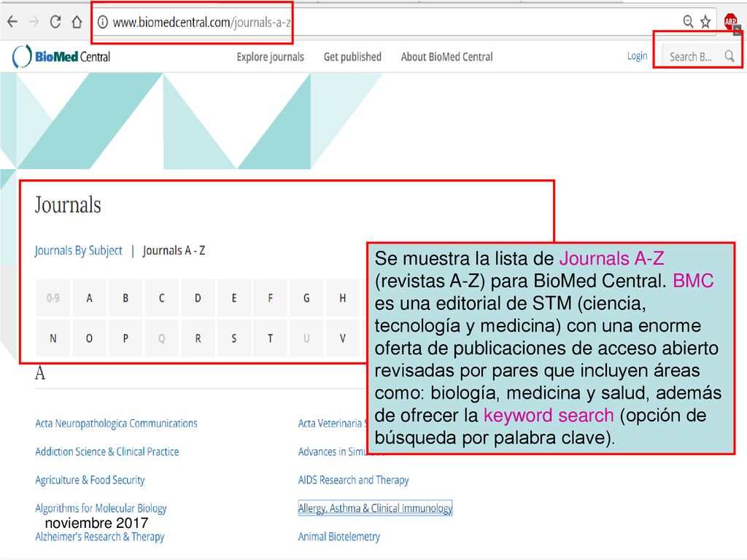
Task: Open the Explore journals menu
Action: (270, 57)
